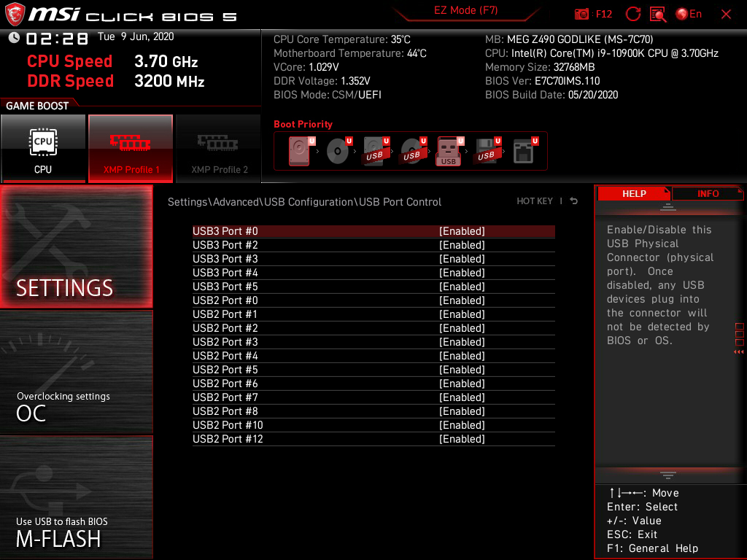Select the USB2 Port #5 row label
Viewport: 747px width, 560px height.
(x=225, y=370)
